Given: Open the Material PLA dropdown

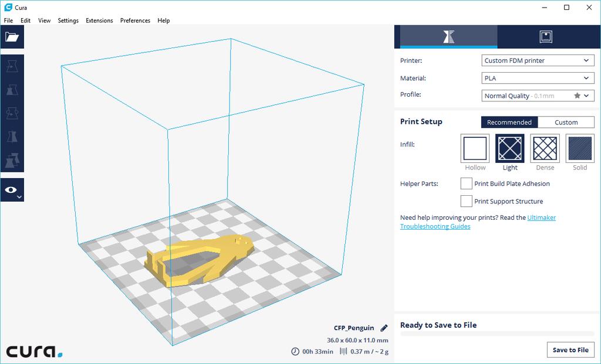Looking at the screenshot, I should coord(538,78).
